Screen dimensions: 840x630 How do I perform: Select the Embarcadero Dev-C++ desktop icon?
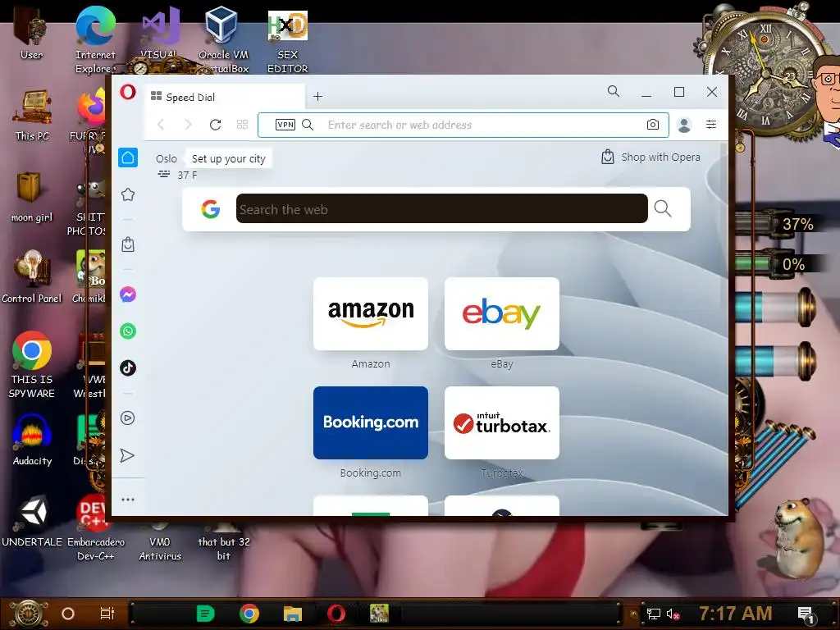pos(95,527)
